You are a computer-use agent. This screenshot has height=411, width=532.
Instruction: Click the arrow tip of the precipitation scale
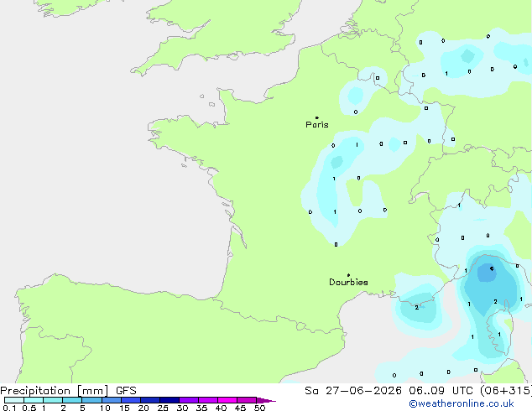click(268, 400)
